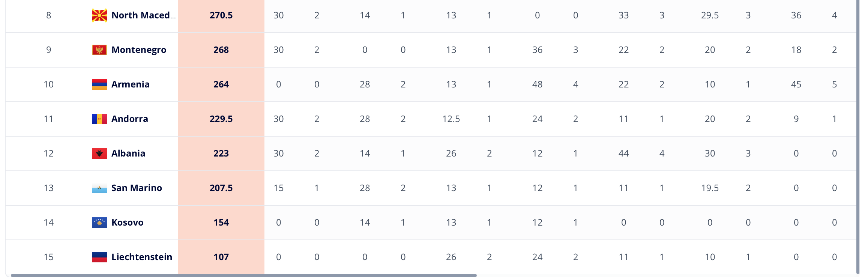This screenshot has width=868, height=277.
Task: Open the Armenia country link
Action: click(x=131, y=84)
